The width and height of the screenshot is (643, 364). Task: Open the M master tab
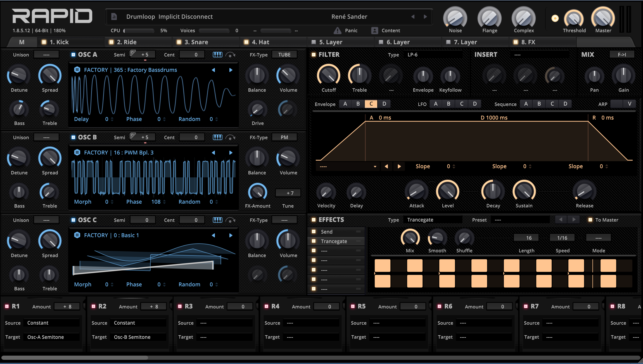(x=22, y=42)
